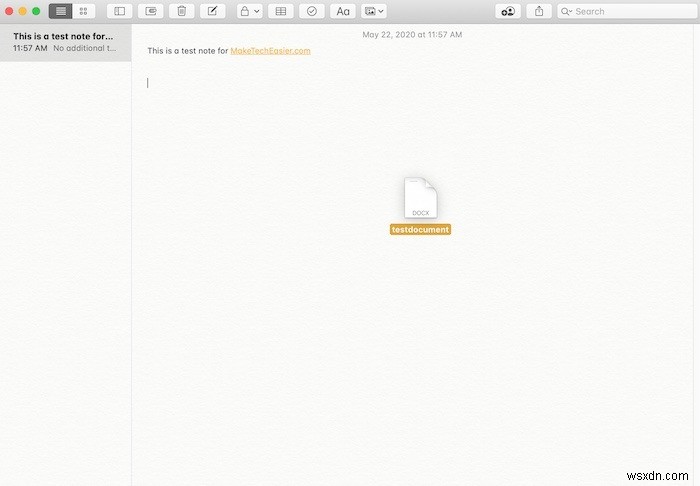Open the share menu
700x486 pixels.
coord(539,11)
